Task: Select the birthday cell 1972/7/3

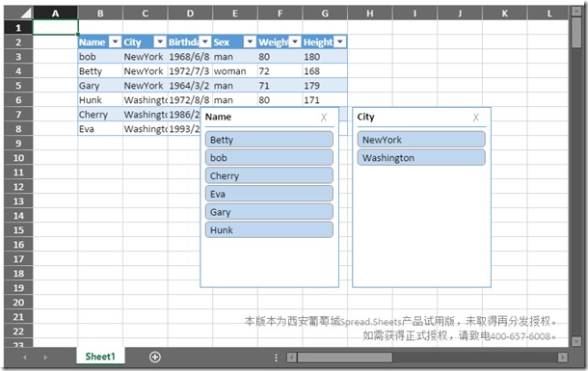Action: 190,71
